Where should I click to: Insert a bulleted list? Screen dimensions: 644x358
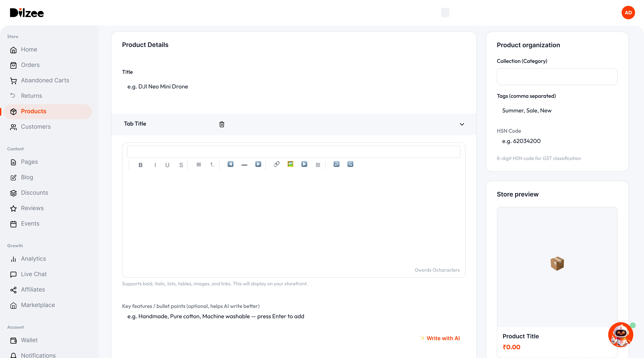[199, 164]
